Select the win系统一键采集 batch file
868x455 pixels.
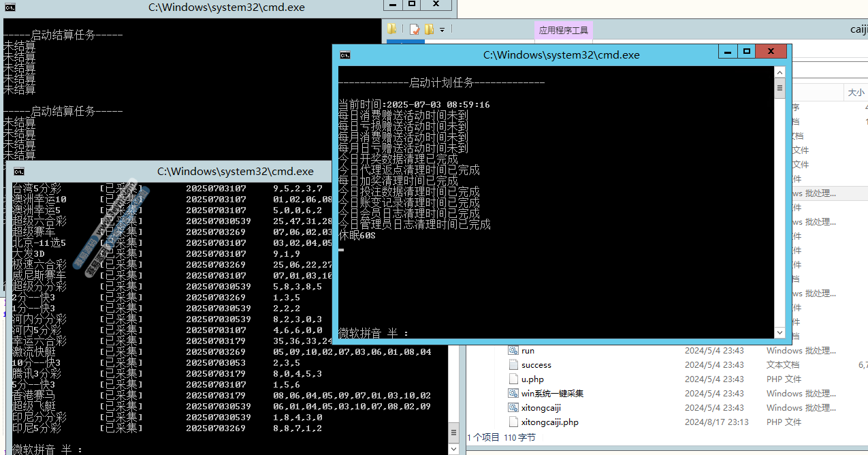click(551, 394)
